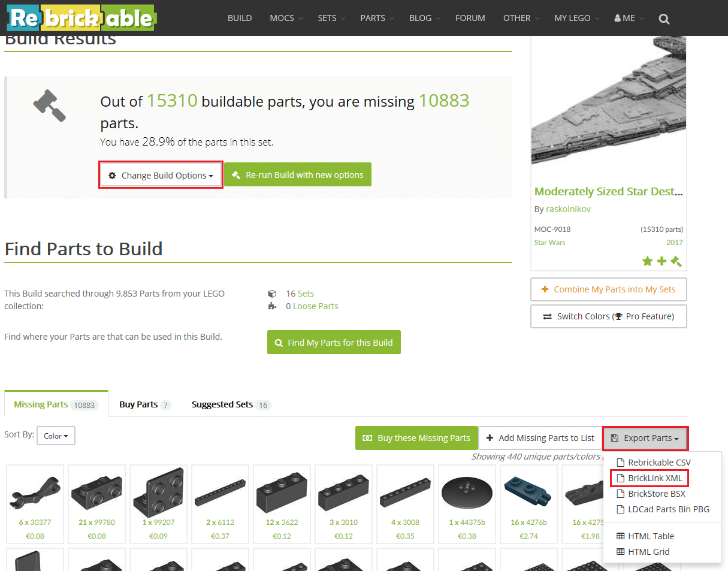The height and width of the screenshot is (571, 728).
Task: Choose LDCad Parts Bin PBG export
Action: point(663,509)
